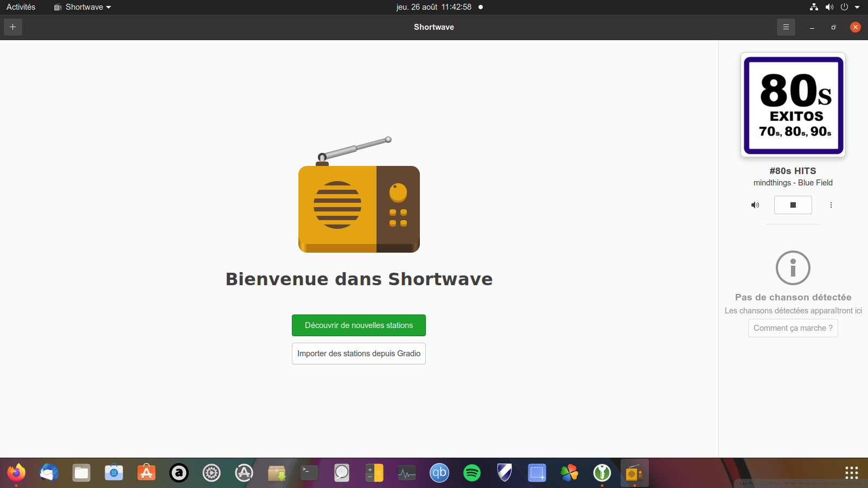The height and width of the screenshot is (488, 868).
Task: Show all applications grid
Action: (851, 473)
